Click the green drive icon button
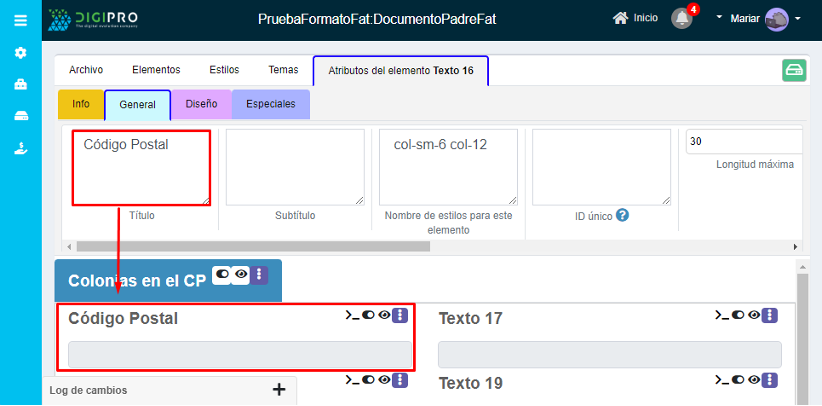 [794, 70]
